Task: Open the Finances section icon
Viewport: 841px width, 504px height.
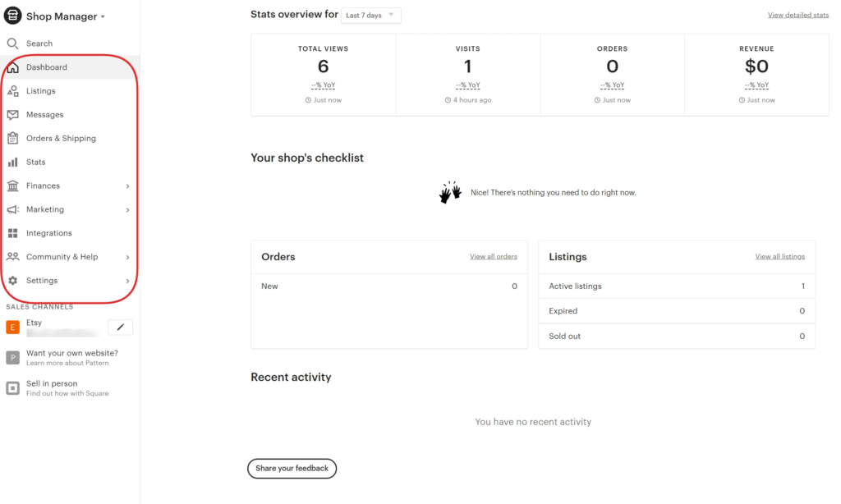Action: coord(12,186)
